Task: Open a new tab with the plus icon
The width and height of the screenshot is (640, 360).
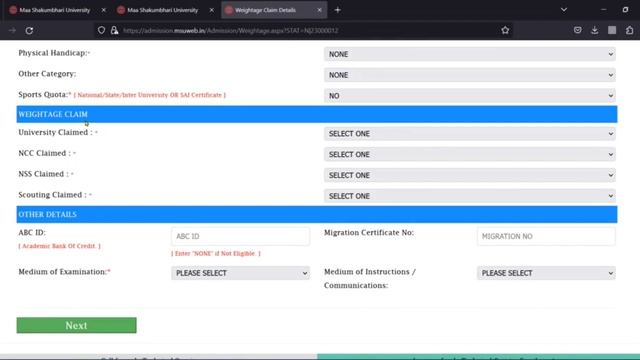Action: point(338,10)
